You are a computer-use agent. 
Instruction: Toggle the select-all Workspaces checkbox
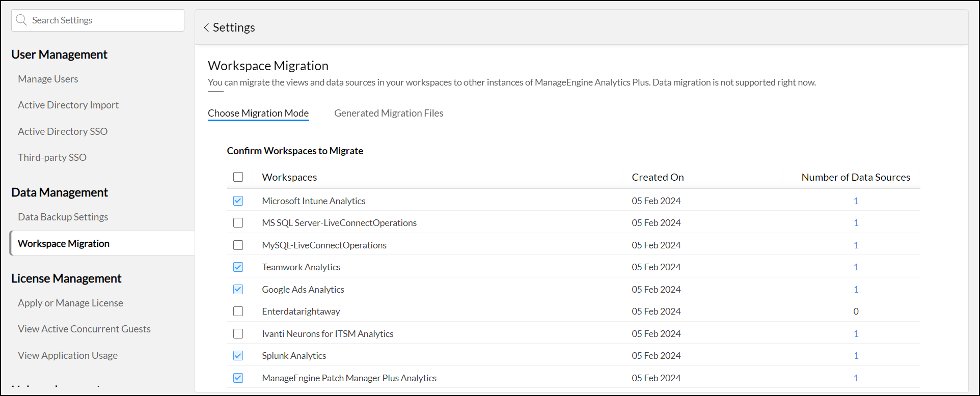click(238, 177)
